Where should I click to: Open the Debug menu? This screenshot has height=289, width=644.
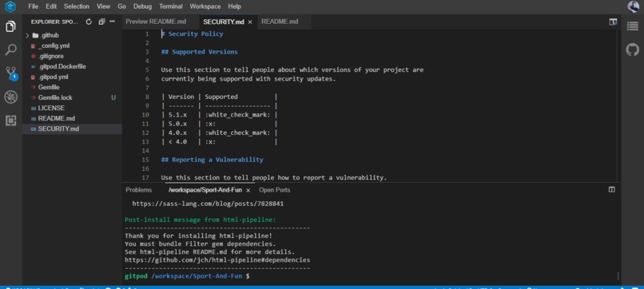coord(142,6)
